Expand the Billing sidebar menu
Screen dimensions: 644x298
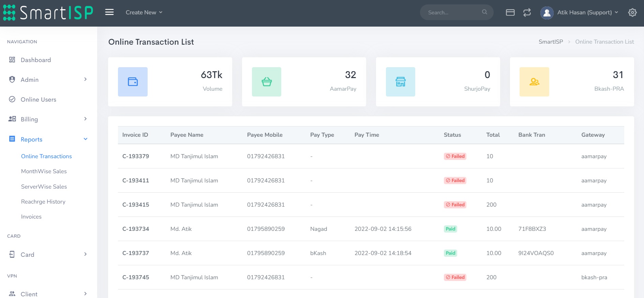[48, 119]
